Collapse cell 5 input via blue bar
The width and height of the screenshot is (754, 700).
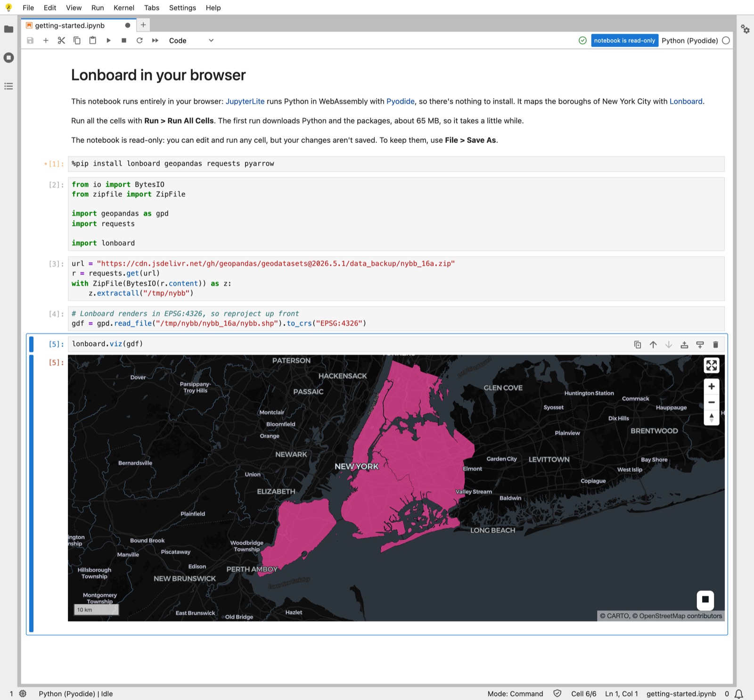31,344
